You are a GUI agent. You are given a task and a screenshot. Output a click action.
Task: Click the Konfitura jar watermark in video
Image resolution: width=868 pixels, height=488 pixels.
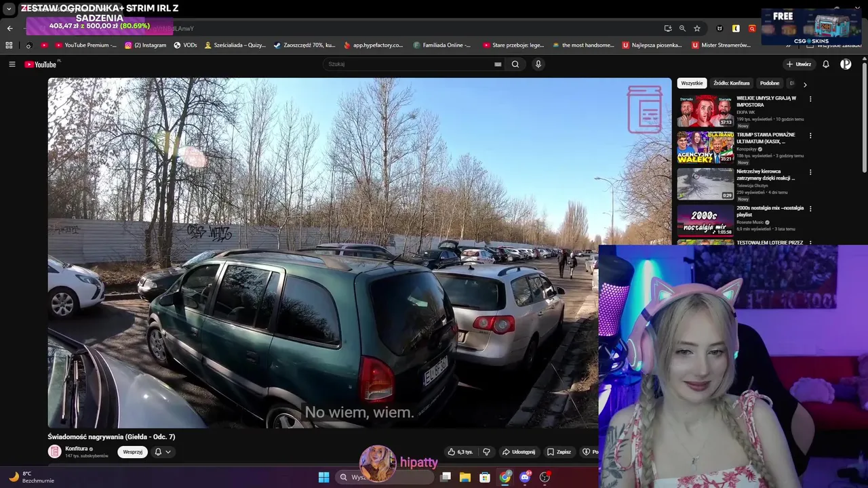(x=644, y=109)
